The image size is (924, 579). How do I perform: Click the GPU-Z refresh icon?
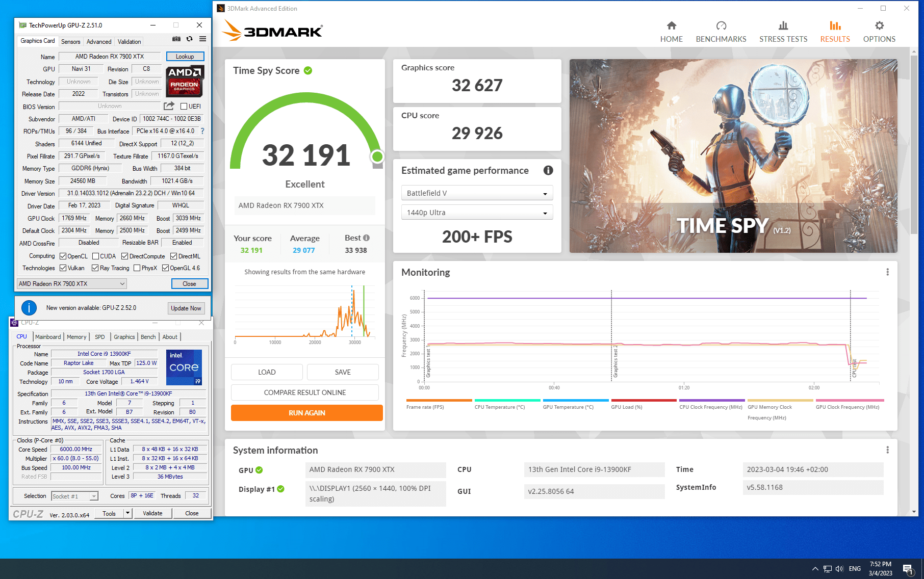click(189, 39)
